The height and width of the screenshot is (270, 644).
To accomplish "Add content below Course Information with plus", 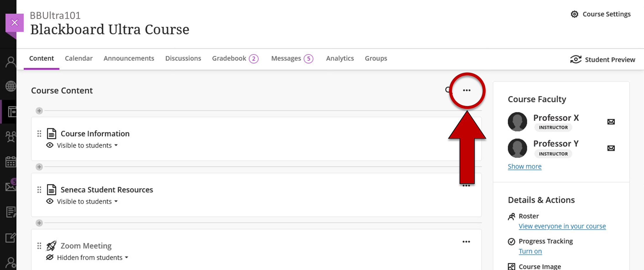I will point(39,167).
